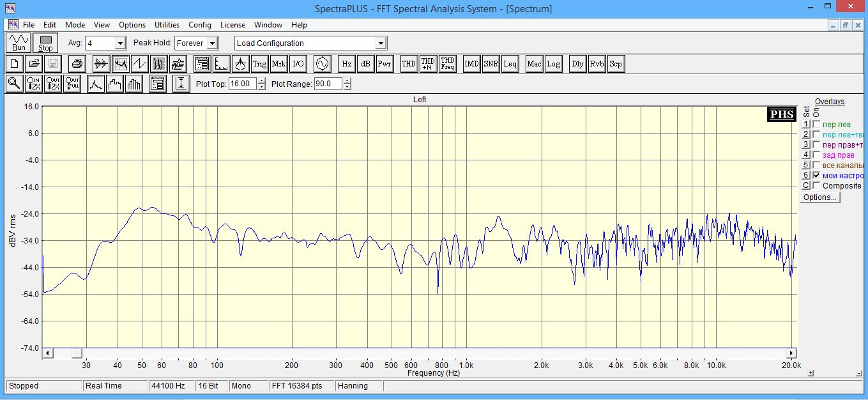Create a new file with the blank page icon
This screenshot has height=400, width=868.
tap(15, 64)
